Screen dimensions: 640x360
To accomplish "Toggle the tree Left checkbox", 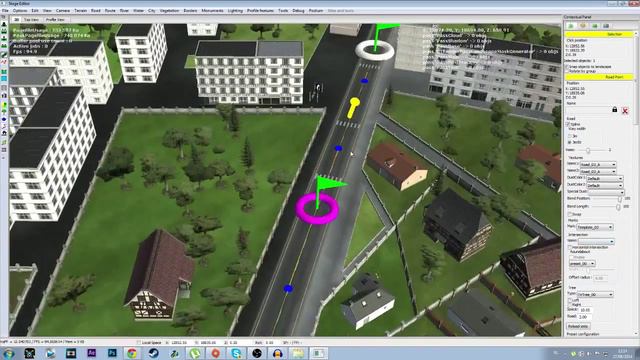I will (570, 300).
